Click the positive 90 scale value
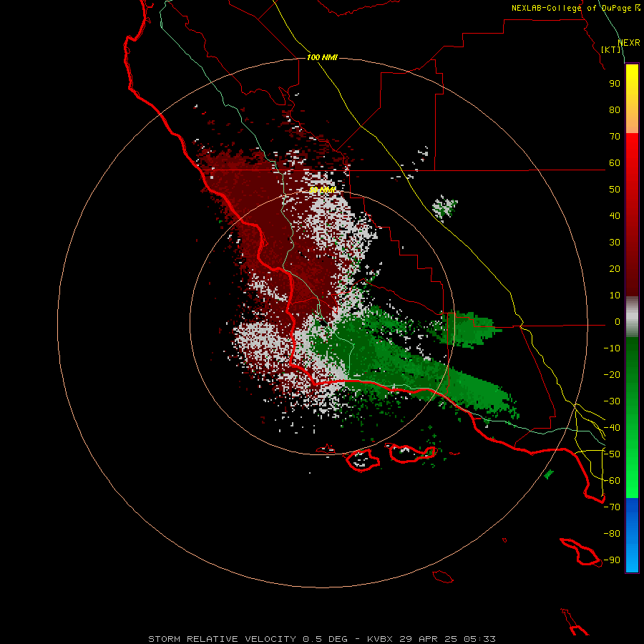Screen dimensions: 644x644 point(615,84)
